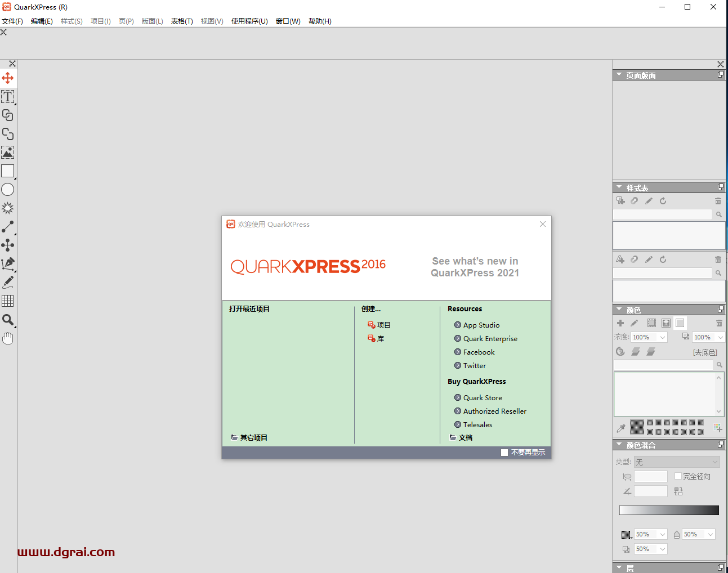Check 不要再显示 in the welcome dialog

pos(504,452)
